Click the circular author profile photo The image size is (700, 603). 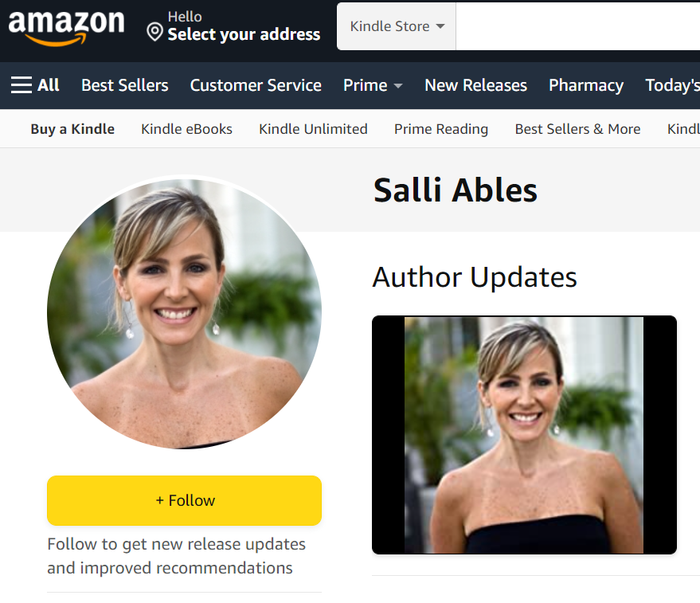185,313
